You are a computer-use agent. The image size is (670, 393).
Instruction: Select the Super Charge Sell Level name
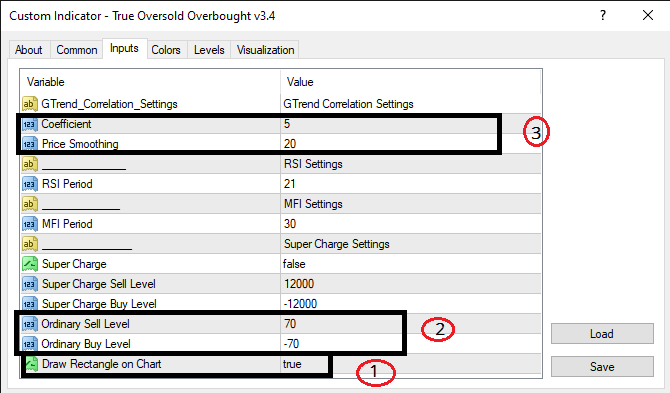tap(99, 284)
